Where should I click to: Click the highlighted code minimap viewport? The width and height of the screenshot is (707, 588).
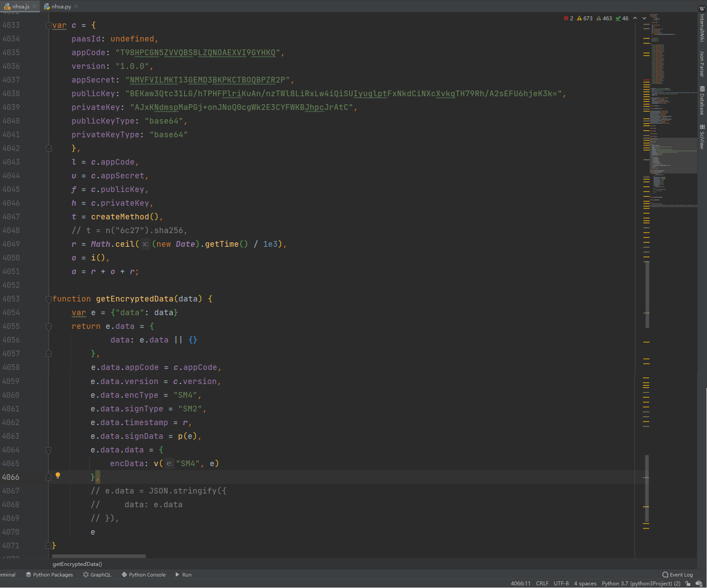point(673,155)
